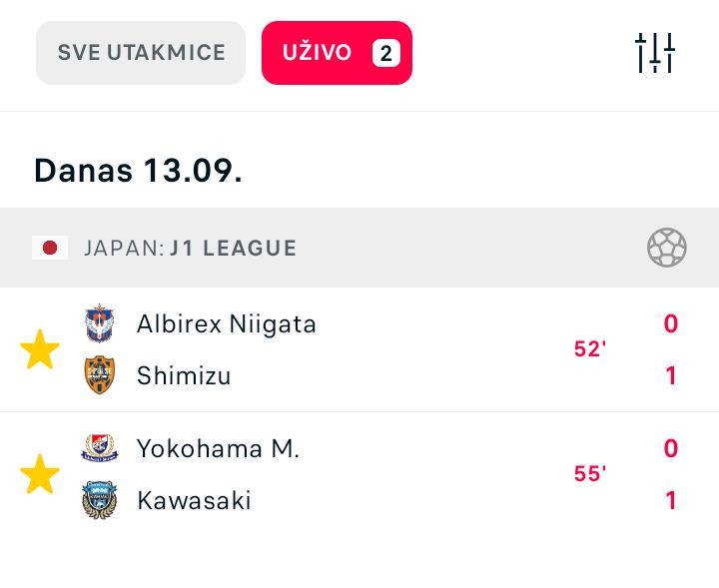Click the soccer ball sport icon

click(x=667, y=248)
